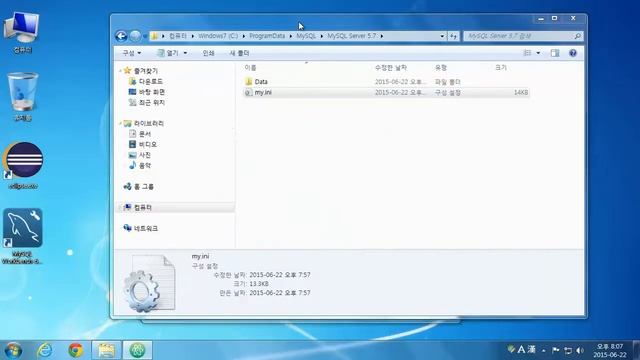640x360 pixels.
Task: Click the 열기 (Open) toolbar button
Action: (x=168, y=53)
